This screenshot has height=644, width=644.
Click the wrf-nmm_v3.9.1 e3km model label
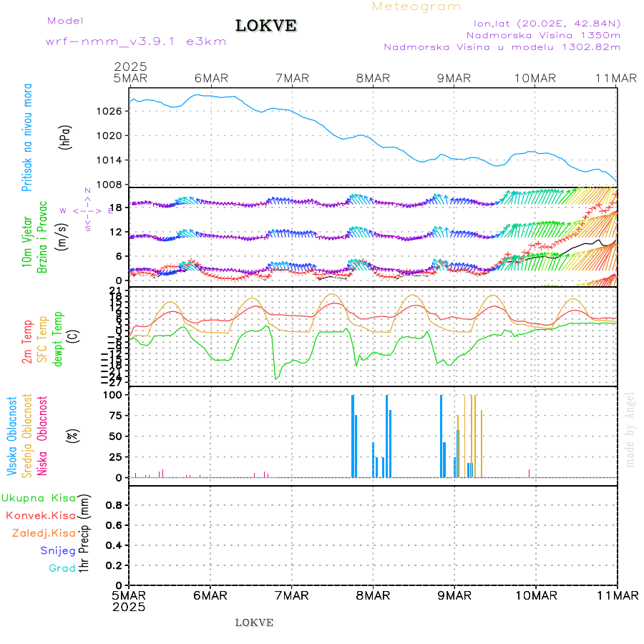pyautogui.click(x=136, y=41)
